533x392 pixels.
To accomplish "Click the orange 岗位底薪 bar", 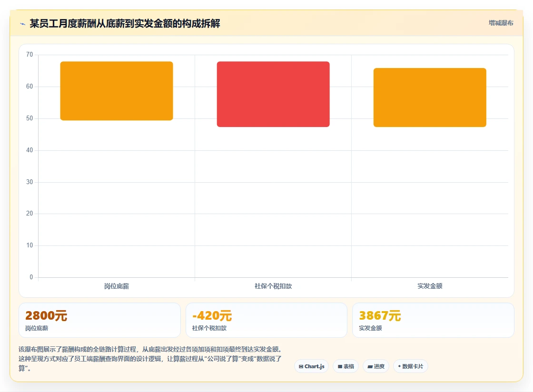I will (117, 91).
